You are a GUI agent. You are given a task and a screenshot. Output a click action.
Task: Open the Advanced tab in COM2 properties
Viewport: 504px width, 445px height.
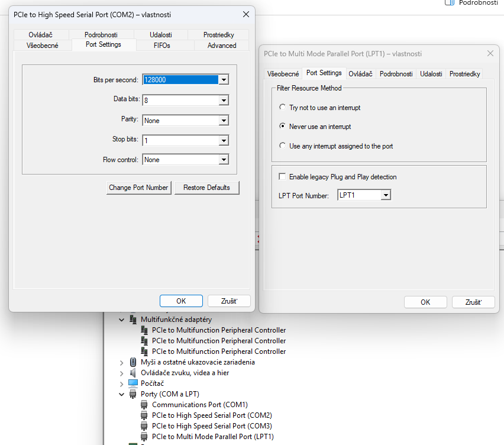tap(222, 46)
